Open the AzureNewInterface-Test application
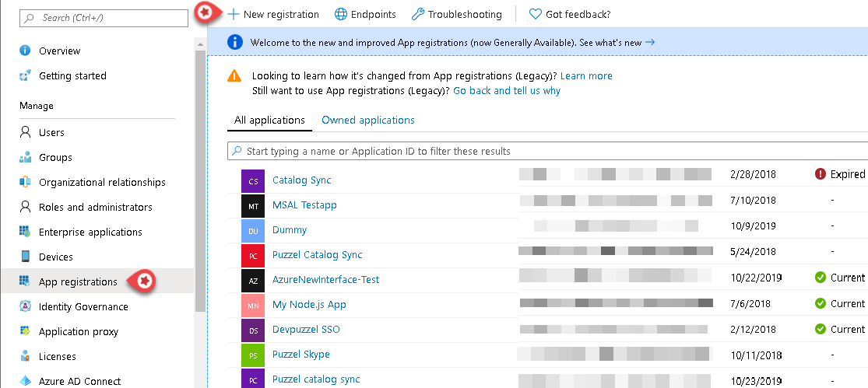868x388 pixels. click(325, 279)
